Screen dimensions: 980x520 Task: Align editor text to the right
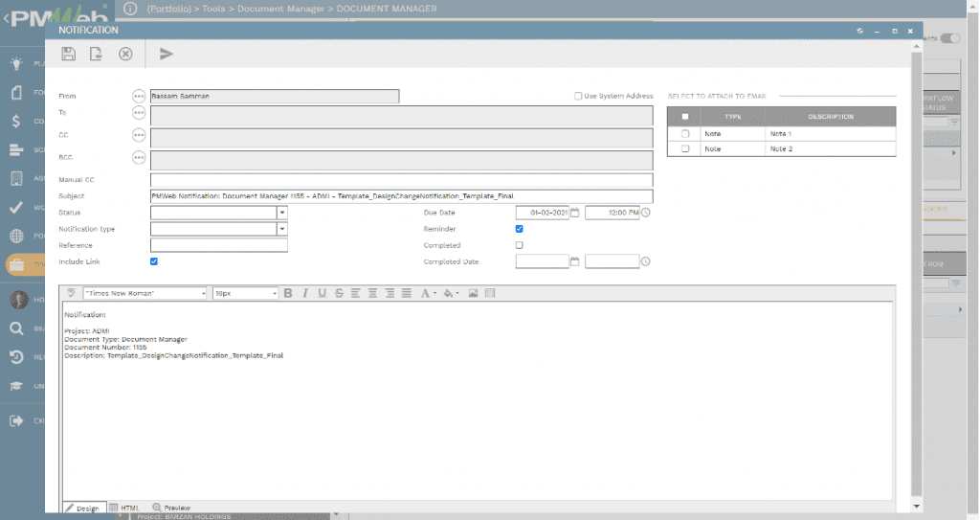(x=390, y=293)
